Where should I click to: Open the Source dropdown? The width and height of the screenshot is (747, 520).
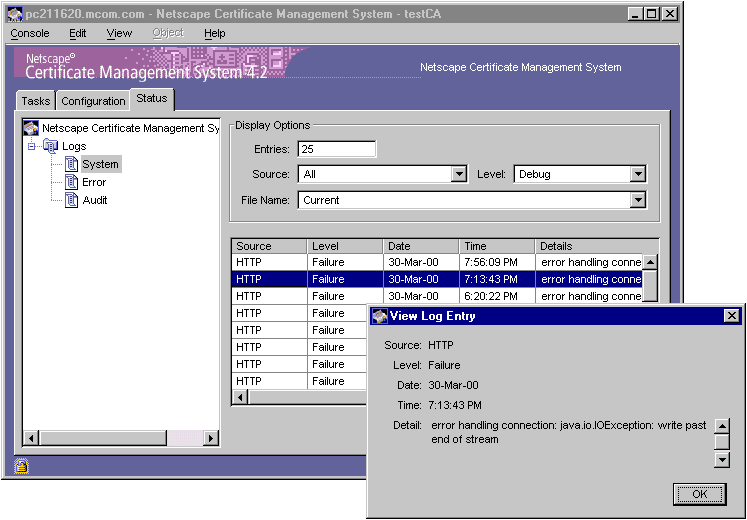(x=382, y=174)
